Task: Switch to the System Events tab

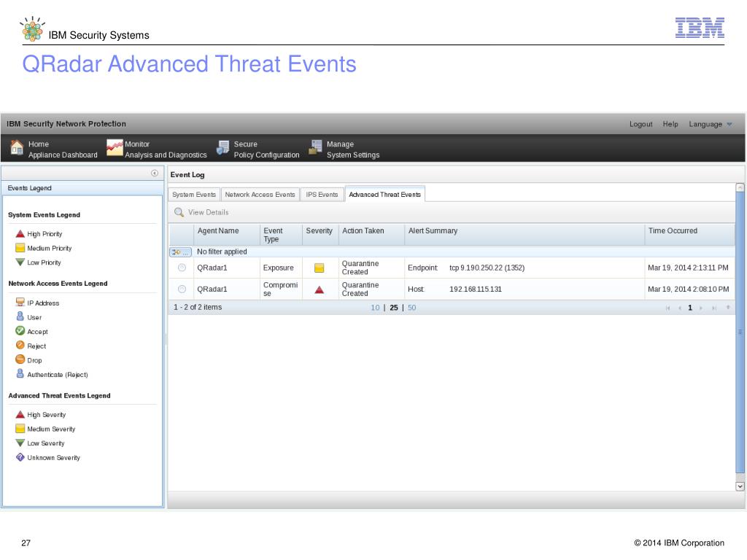Action: (194, 194)
